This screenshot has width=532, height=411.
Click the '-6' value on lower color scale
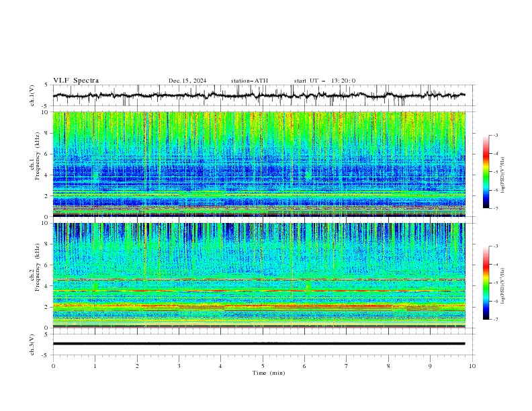[496, 301]
